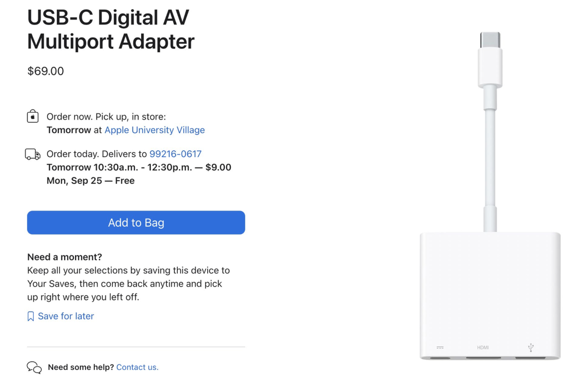Open the Contact us link
Image resolution: width=588 pixels, height=385 pixels.
coord(137,367)
